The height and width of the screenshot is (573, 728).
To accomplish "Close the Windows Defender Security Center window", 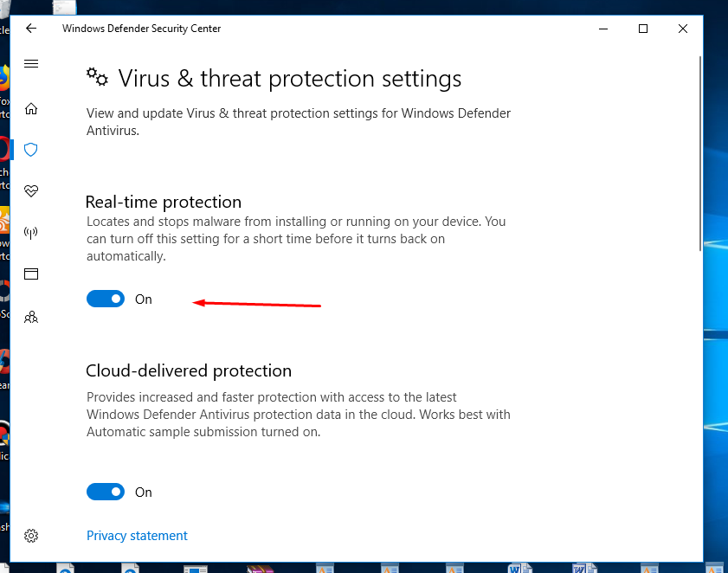I will [x=684, y=29].
